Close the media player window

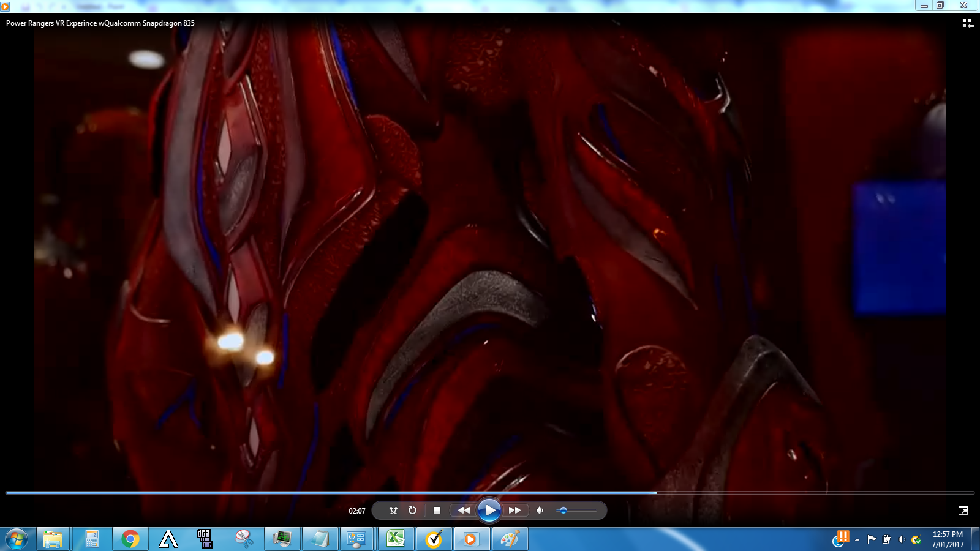coord(963,6)
